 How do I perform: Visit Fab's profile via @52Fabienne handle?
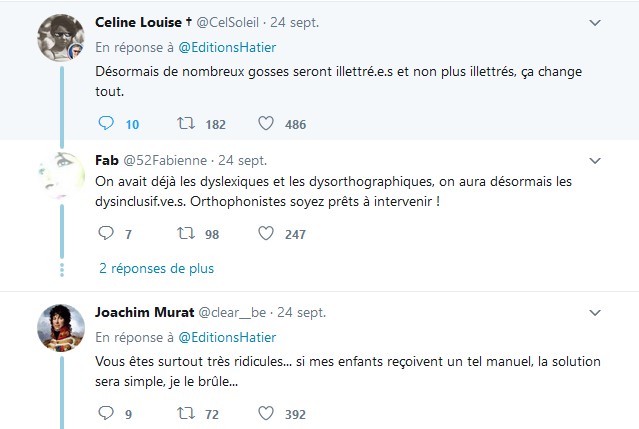pos(165,161)
